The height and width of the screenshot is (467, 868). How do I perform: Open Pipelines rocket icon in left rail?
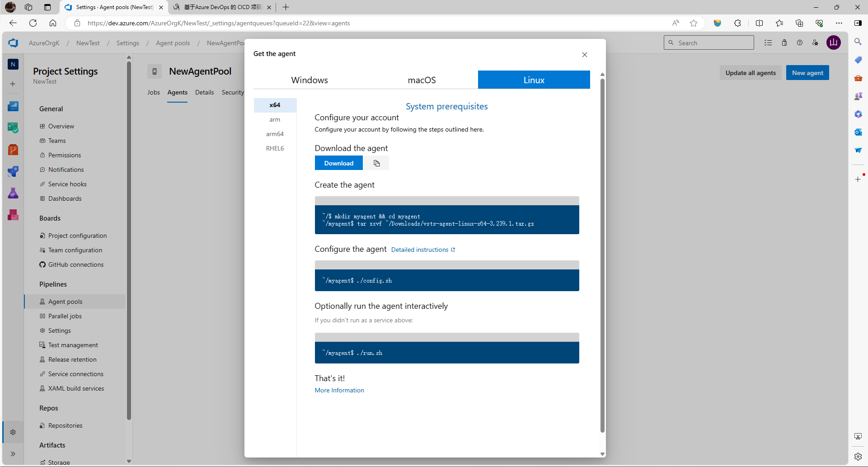(x=13, y=171)
